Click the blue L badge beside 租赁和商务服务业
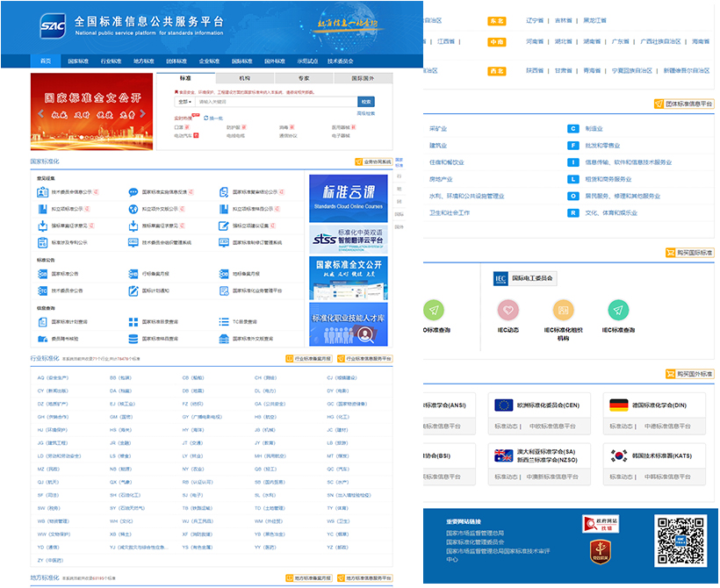 pyautogui.click(x=572, y=180)
